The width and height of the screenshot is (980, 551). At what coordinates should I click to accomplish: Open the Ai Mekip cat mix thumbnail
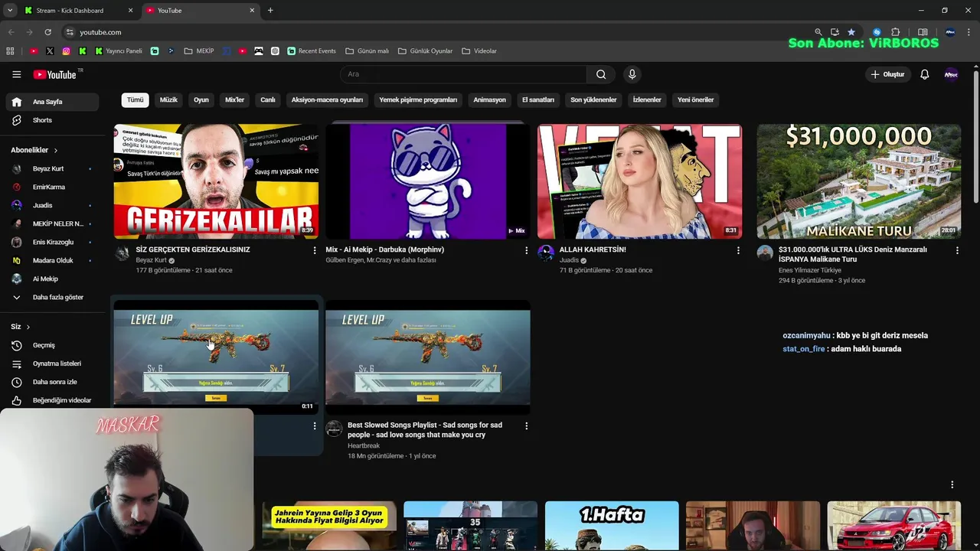click(428, 181)
